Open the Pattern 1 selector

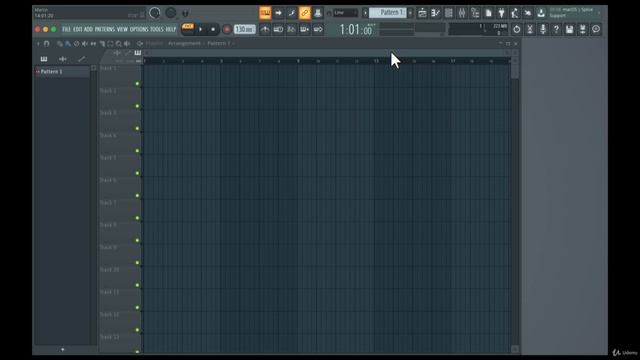click(x=388, y=13)
